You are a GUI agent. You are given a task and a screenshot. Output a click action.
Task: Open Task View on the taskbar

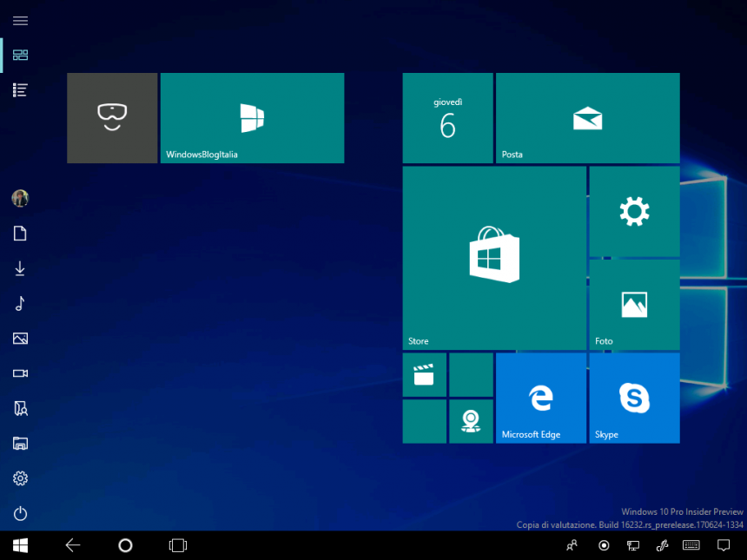point(178,545)
